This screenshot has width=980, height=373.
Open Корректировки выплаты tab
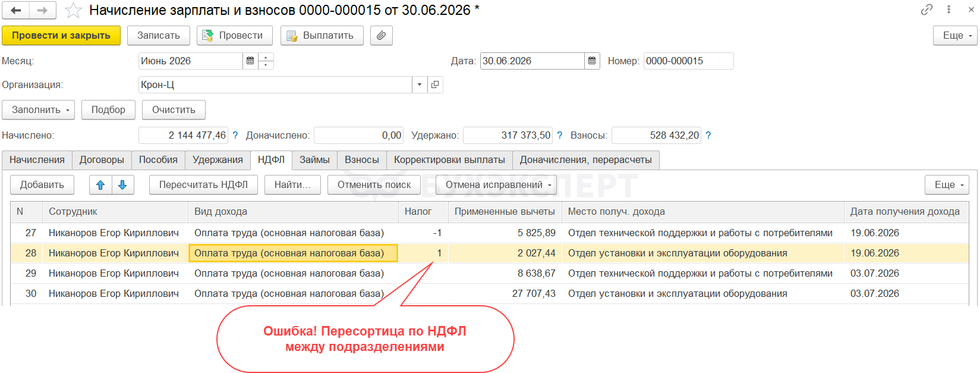(x=449, y=160)
